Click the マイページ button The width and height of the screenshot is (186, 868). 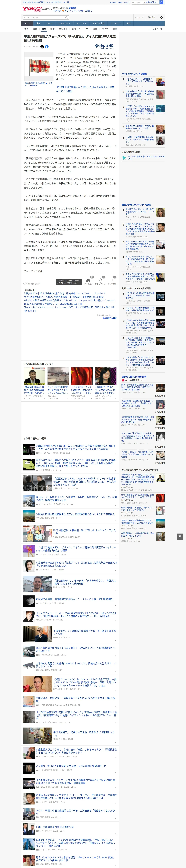click(139, 18)
